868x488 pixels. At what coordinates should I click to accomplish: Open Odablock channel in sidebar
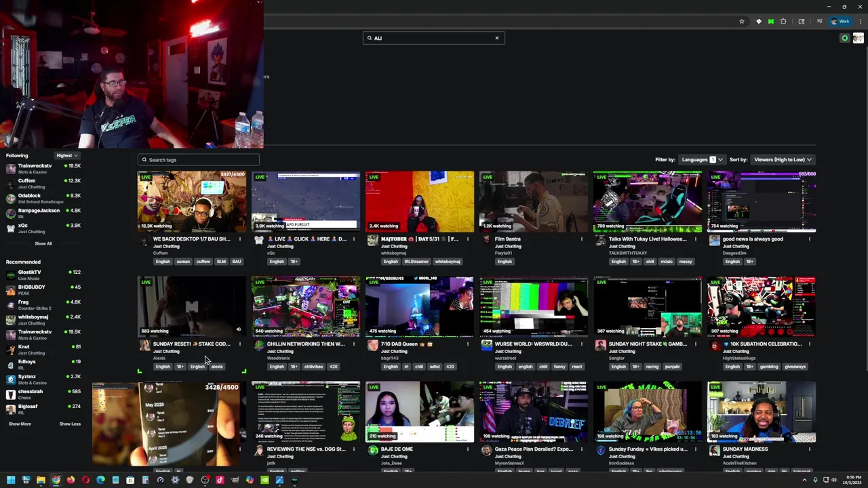pyautogui.click(x=43, y=198)
